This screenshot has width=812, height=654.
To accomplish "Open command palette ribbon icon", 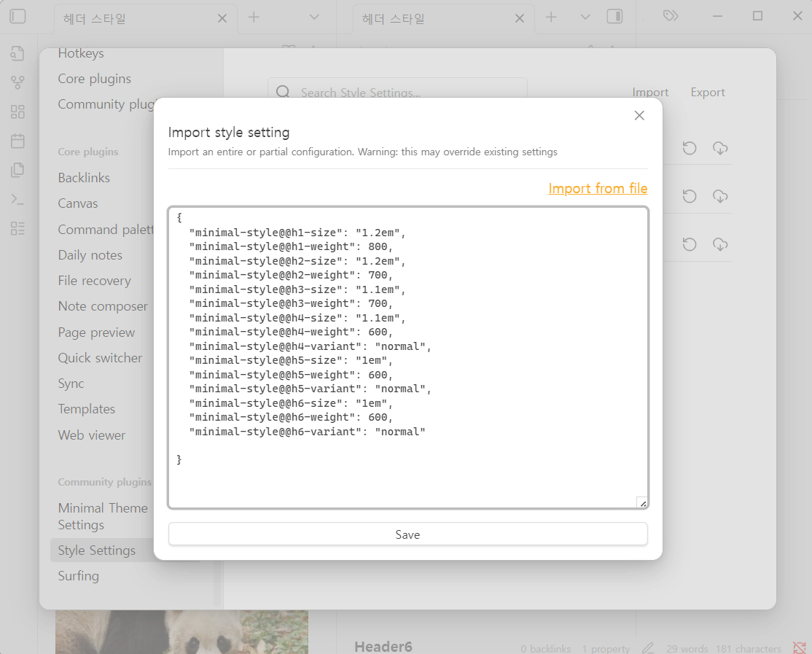I will (17, 199).
